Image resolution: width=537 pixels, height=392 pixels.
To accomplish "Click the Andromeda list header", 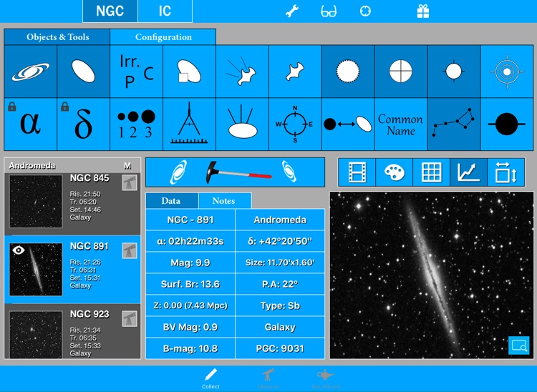I will coord(32,165).
